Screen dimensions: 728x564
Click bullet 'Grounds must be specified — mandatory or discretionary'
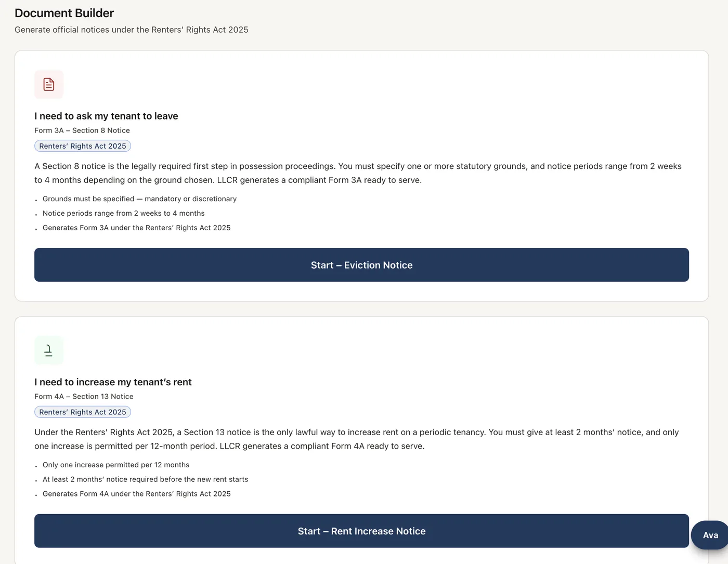pyautogui.click(x=139, y=199)
